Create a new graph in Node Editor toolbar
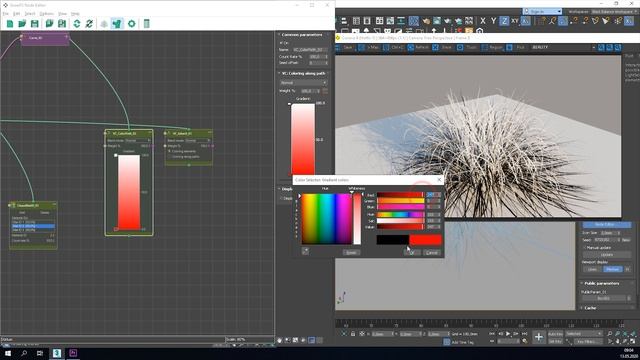The height and width of the screenshot is (360, 640). tap(10, 24)
